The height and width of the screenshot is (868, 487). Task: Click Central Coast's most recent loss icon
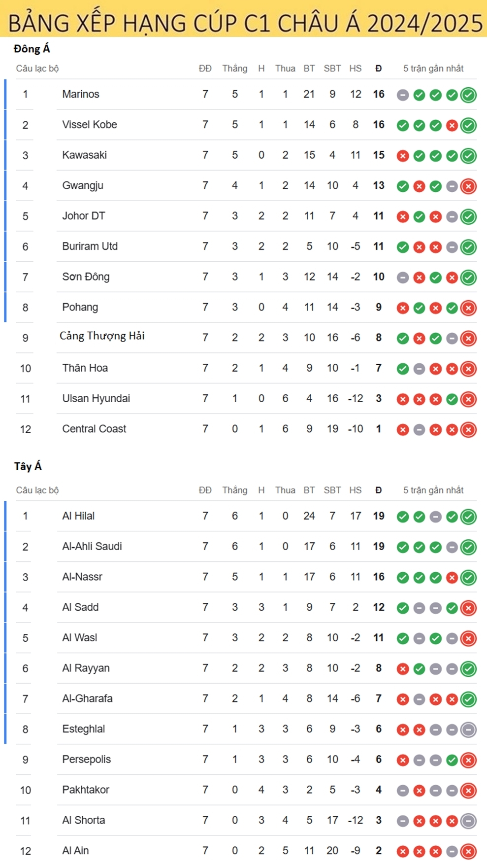[x=468, y=429]
